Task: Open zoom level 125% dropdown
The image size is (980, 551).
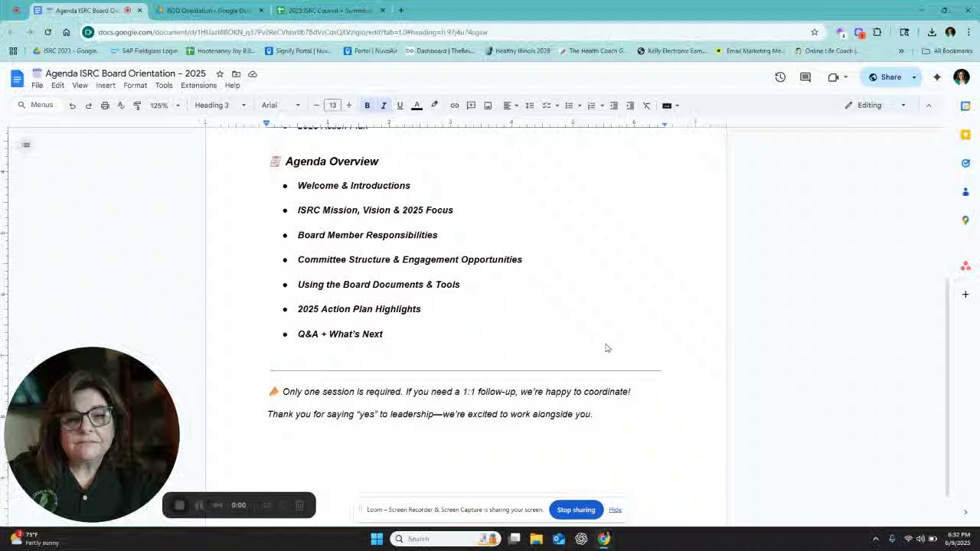Action: (165, 106)
